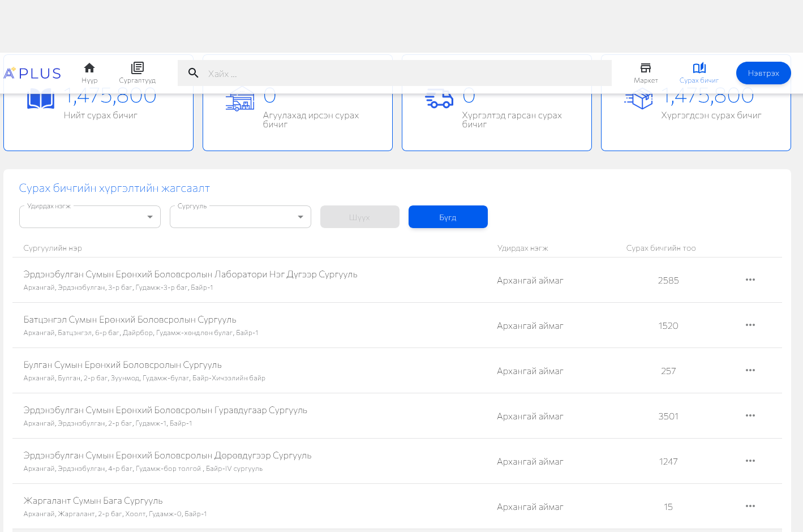Click three-dot menu for Булган school row
803x532 pixels.
point(750,370)
